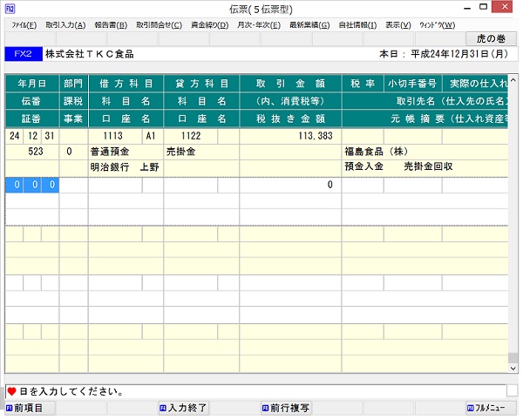Click the 入力終了 function button
523x420 pixels.
tap(184, 408)
